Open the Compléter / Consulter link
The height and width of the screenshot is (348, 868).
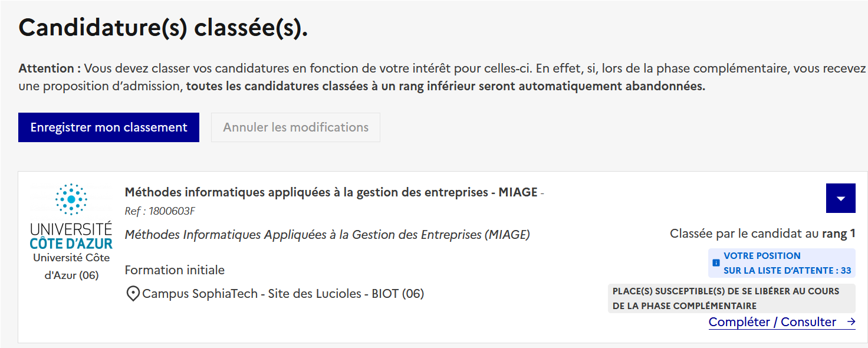click(x=772, y=322)
